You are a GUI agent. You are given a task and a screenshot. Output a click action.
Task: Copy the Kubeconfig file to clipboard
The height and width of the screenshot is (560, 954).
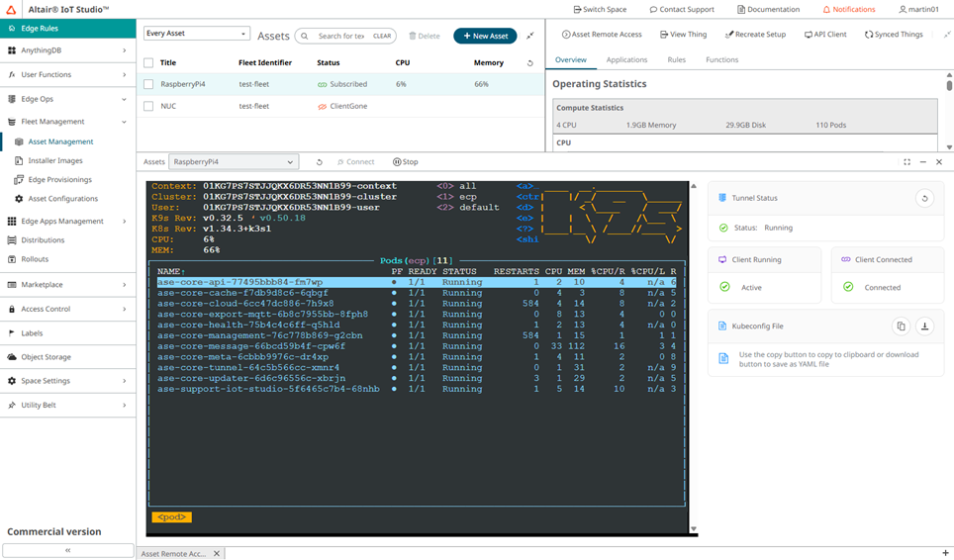pos(901,327)
